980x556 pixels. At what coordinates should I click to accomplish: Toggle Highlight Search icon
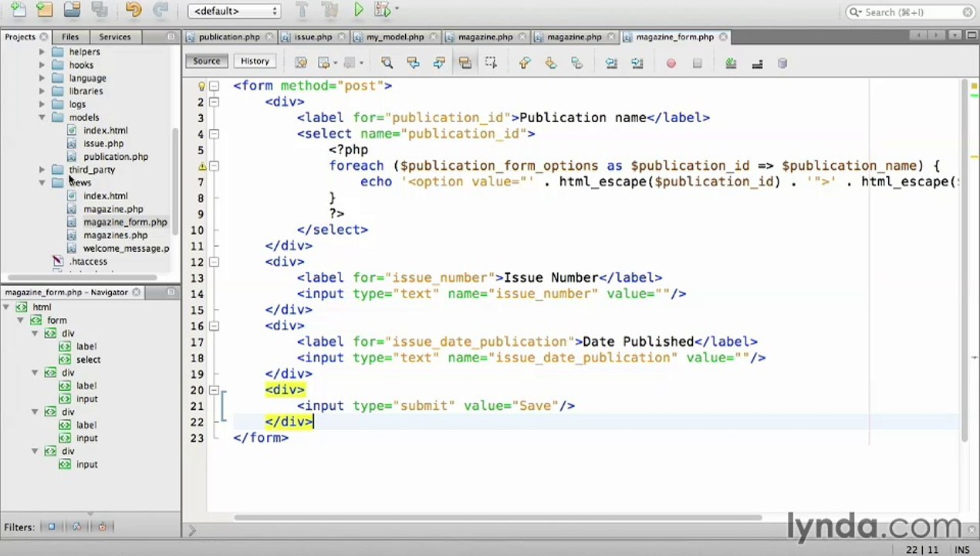coord(465,63)
